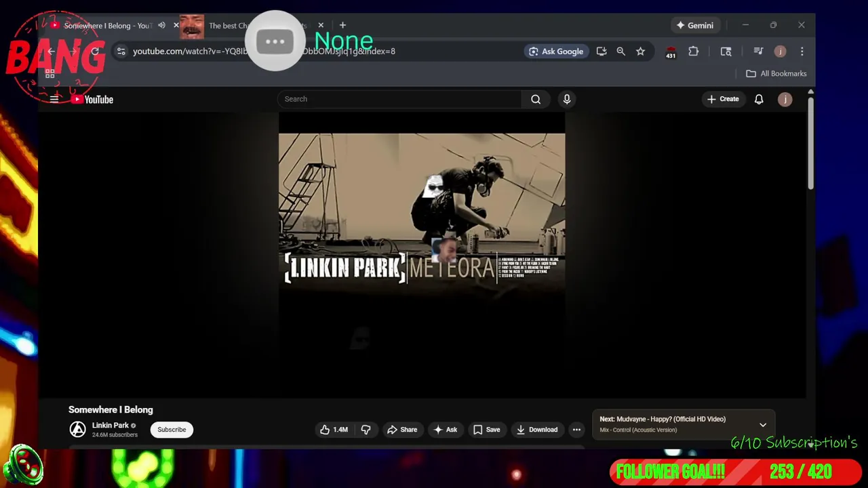
Task: Click the Create button
Action: tap(723, 99)
